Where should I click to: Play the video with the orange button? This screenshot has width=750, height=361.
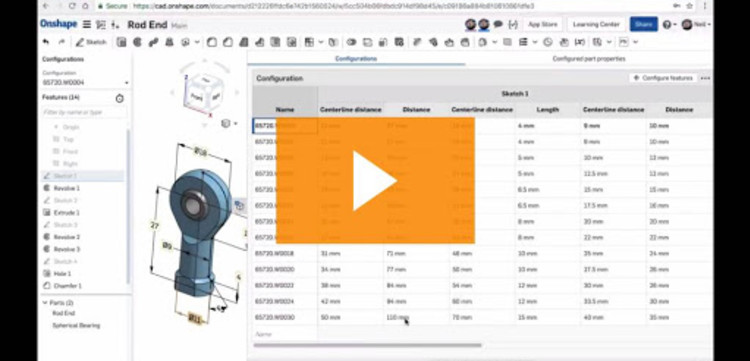[x=375, y=181]
